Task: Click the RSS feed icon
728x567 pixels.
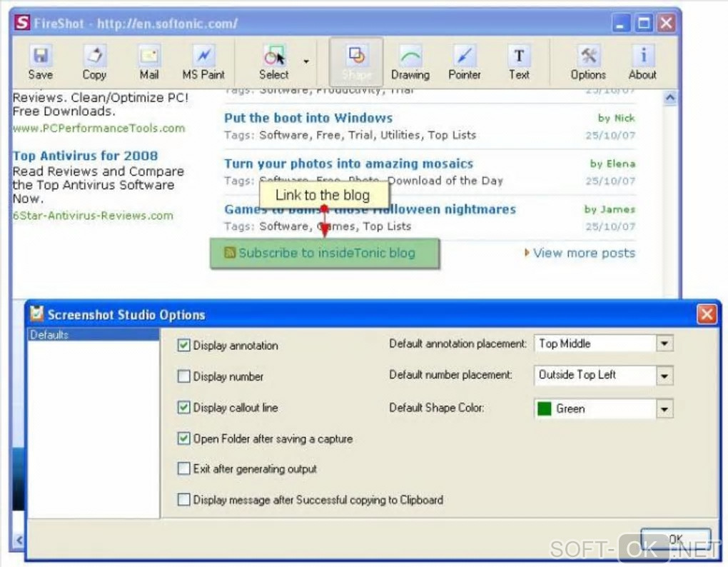Action: pos(229,252)
